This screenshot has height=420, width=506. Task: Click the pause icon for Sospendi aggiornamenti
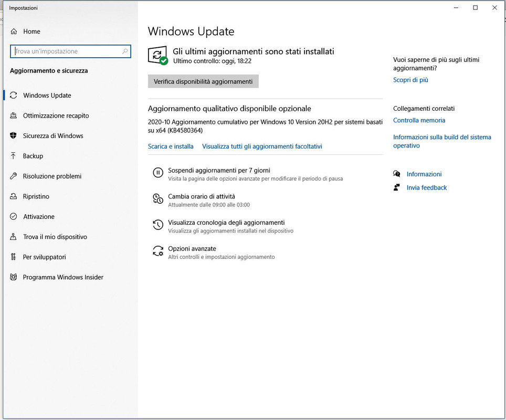point(158,173)
